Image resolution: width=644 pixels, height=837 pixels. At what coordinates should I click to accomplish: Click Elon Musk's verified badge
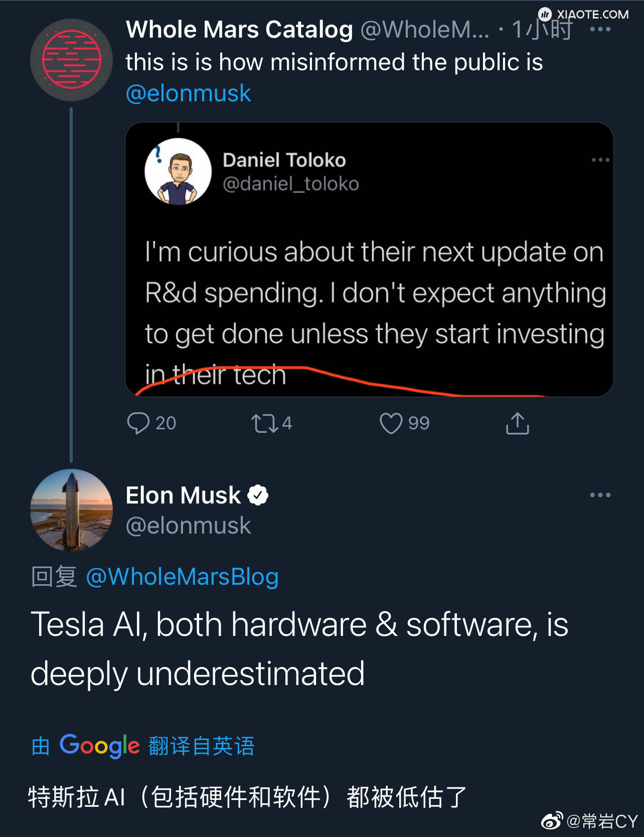pos(258,495)
